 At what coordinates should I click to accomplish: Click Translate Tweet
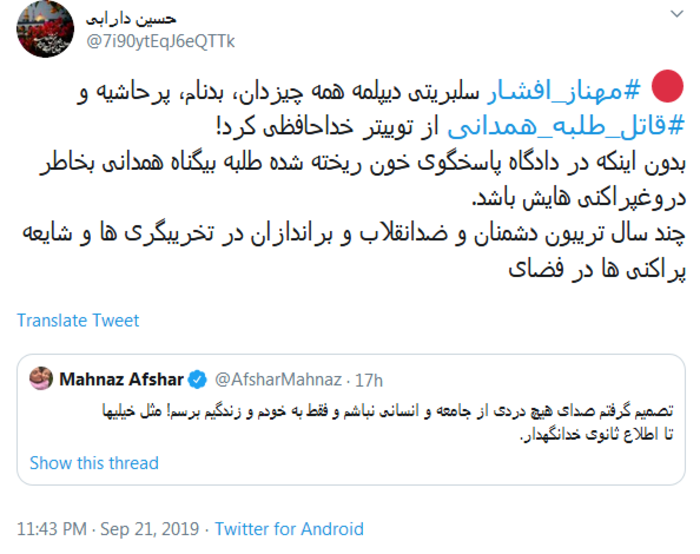pos(78,321)
